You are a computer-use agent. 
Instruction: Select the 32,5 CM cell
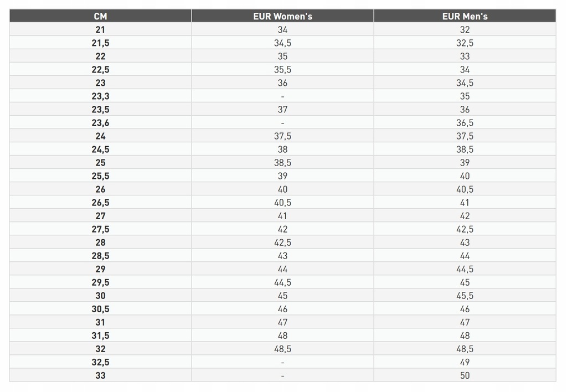100,362
